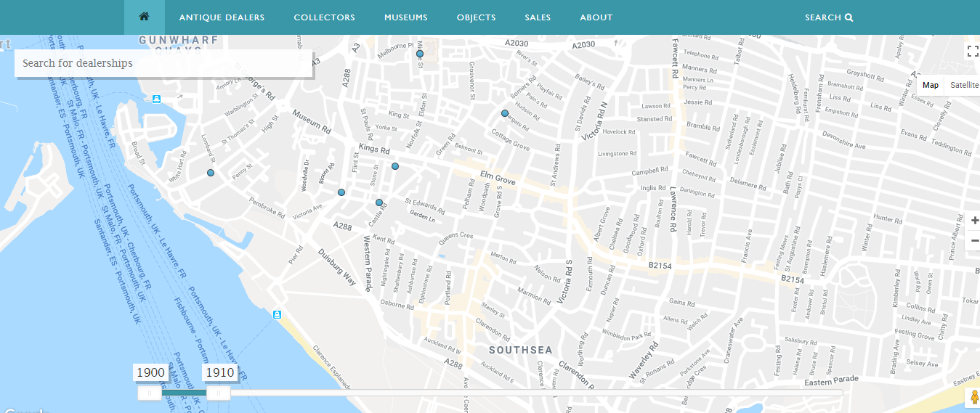Toggle fullscreen map view
The image size is (980, 413).
[x=972, y=52]
